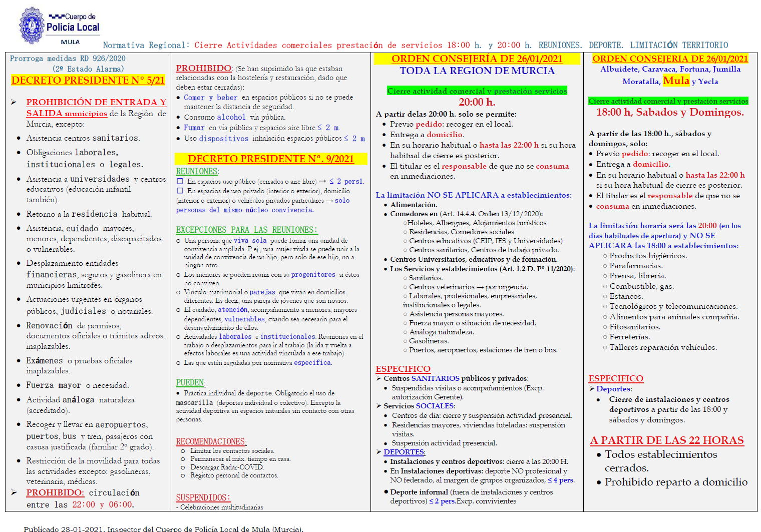
Task: Select the "EXCEPCIONES PARA LAS REUNIONES:" heading
Action: 246,230
